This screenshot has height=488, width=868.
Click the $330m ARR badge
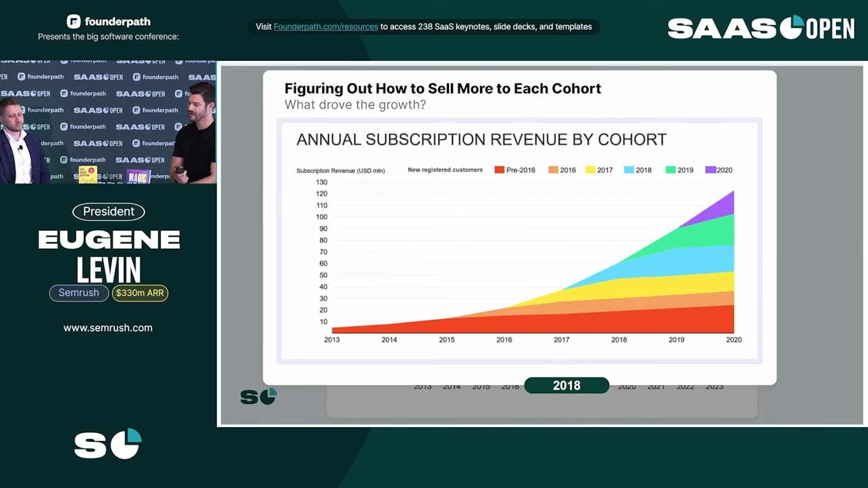[x=140, y=293]
